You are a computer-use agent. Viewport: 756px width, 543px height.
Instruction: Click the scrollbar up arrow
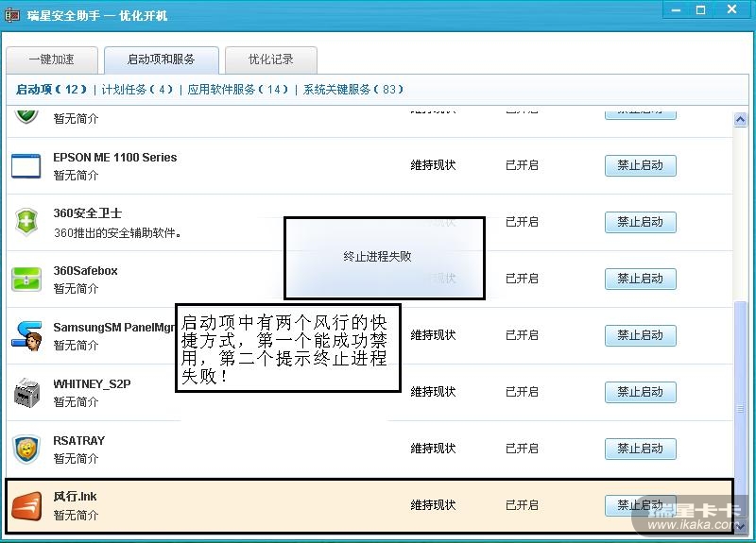740,119
